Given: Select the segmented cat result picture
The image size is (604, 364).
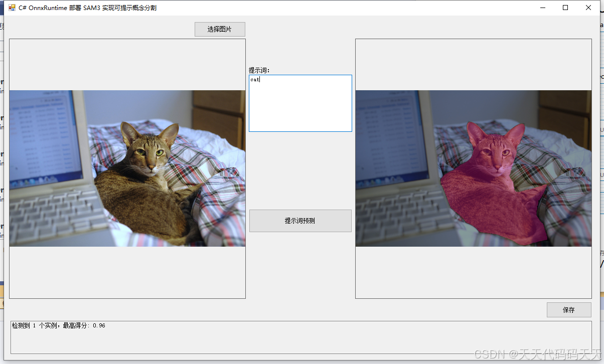Looking at the screenshot, I should 474,168.
